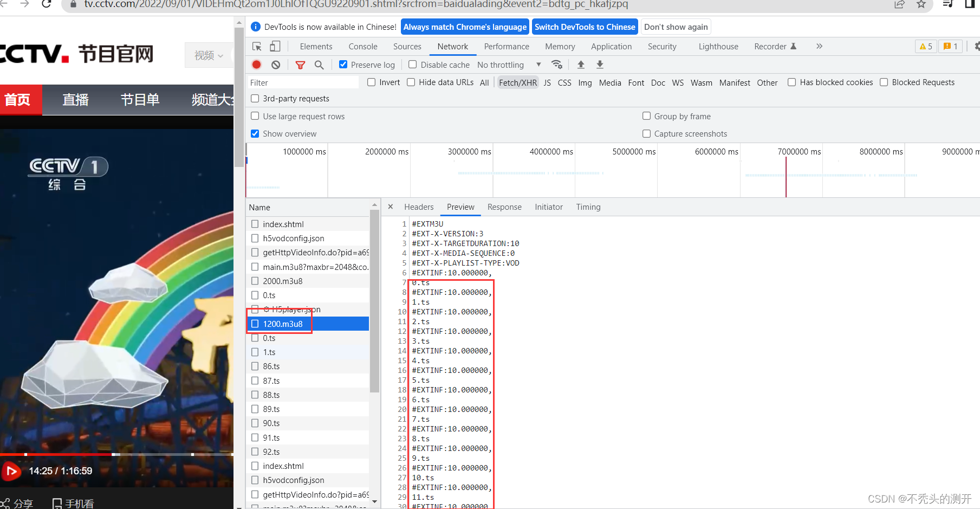Expand the hidden DevTools panels chevron
Viewport: 980px width, 509px height.
[x=819, y=46]
